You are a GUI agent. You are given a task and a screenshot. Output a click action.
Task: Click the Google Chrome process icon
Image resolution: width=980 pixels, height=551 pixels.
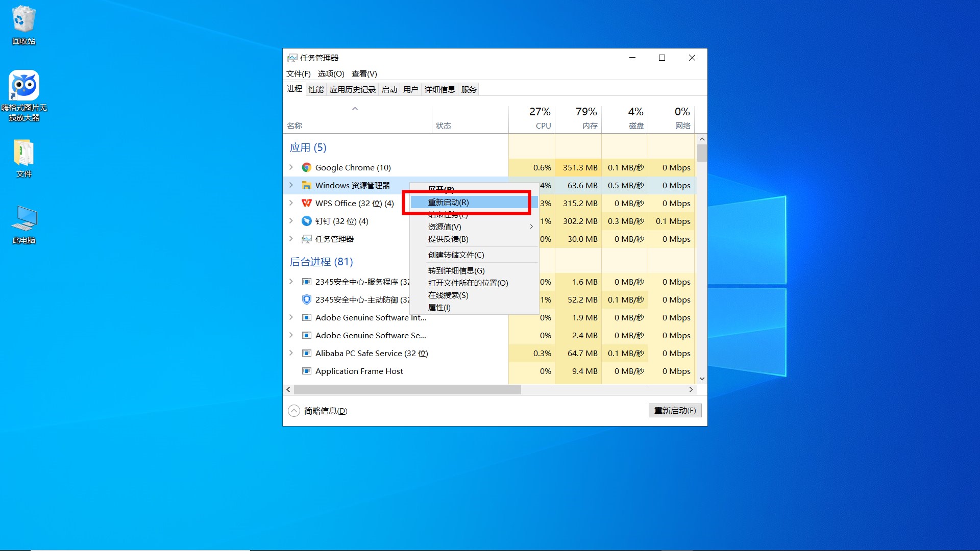[306, 167]
